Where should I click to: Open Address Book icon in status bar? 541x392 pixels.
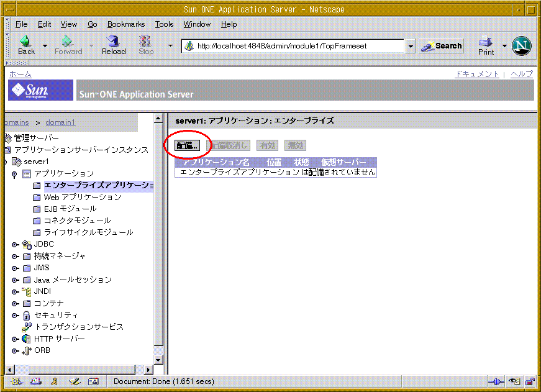[93, 381]
